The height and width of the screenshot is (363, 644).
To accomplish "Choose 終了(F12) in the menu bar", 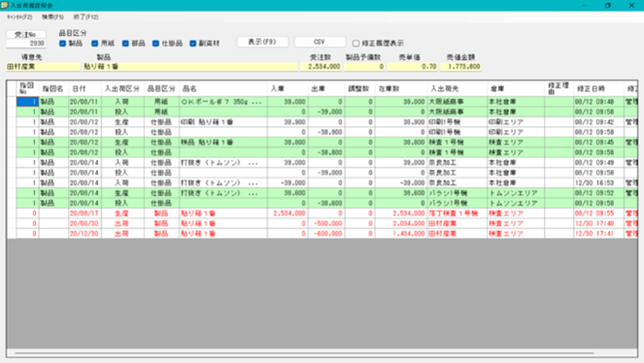I will (x=86, y=17).
